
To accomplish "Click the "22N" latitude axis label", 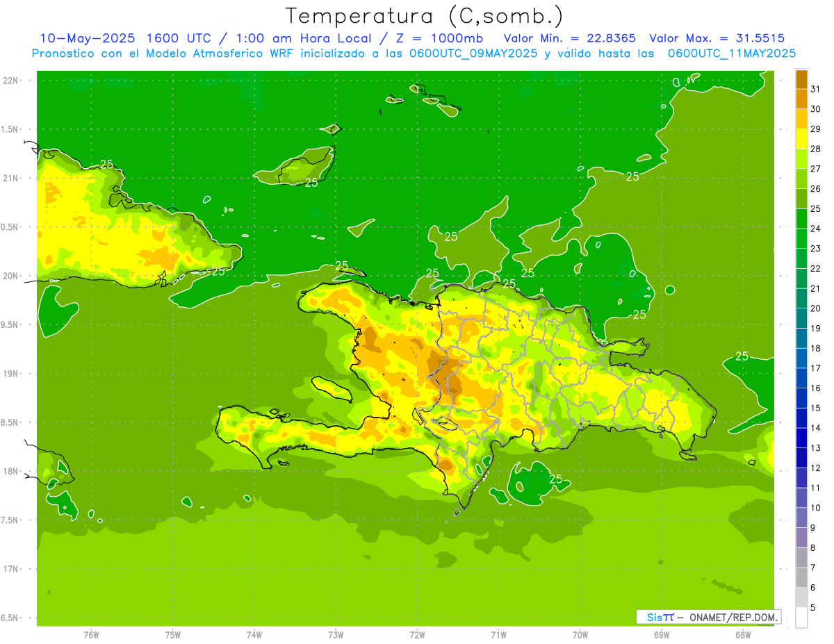I will click(x=11, y=80).
